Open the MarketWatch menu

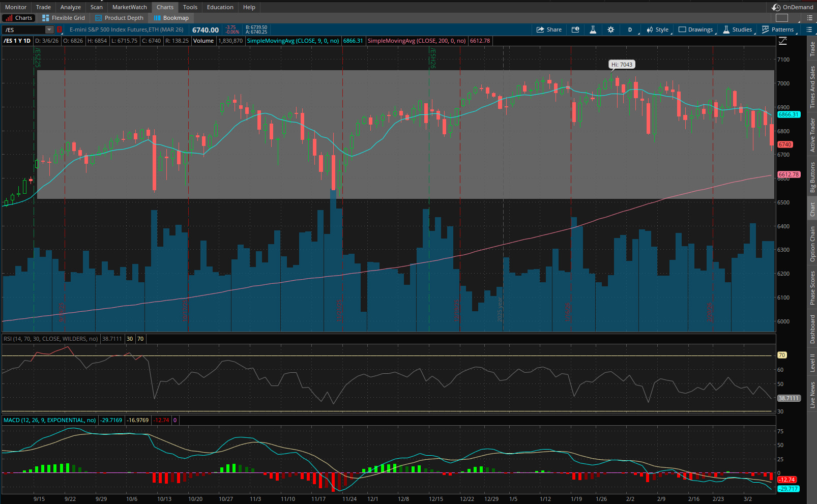129,7
